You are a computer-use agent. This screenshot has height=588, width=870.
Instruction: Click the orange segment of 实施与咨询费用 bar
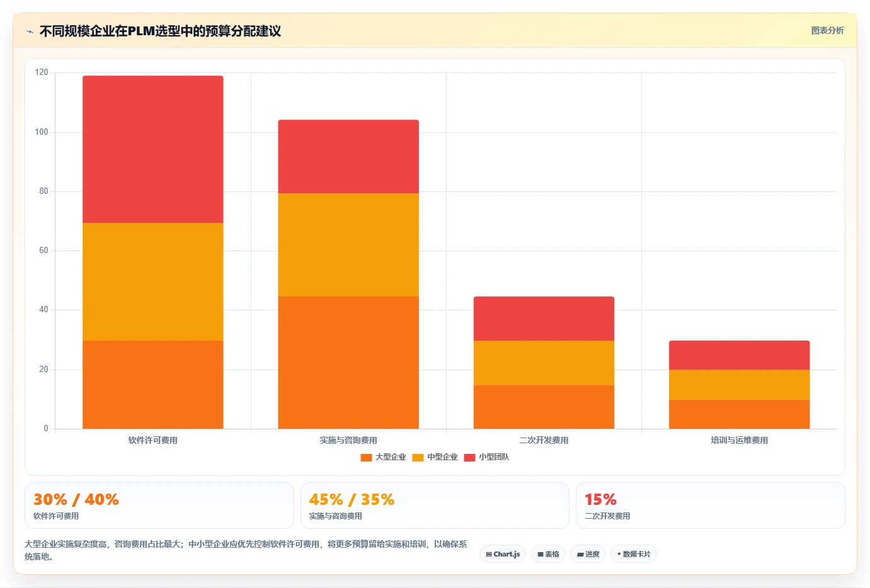(x=348, y=363)
